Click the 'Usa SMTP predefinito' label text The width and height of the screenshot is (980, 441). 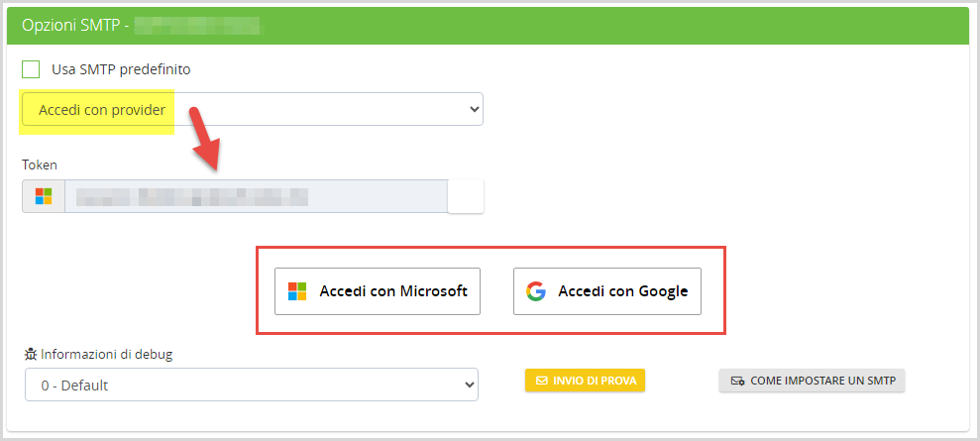[120, 69]
